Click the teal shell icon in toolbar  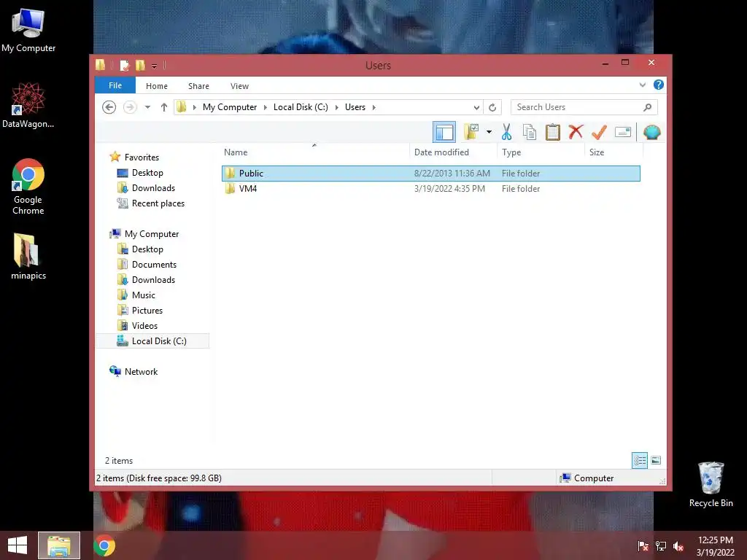tap(651, 132)
